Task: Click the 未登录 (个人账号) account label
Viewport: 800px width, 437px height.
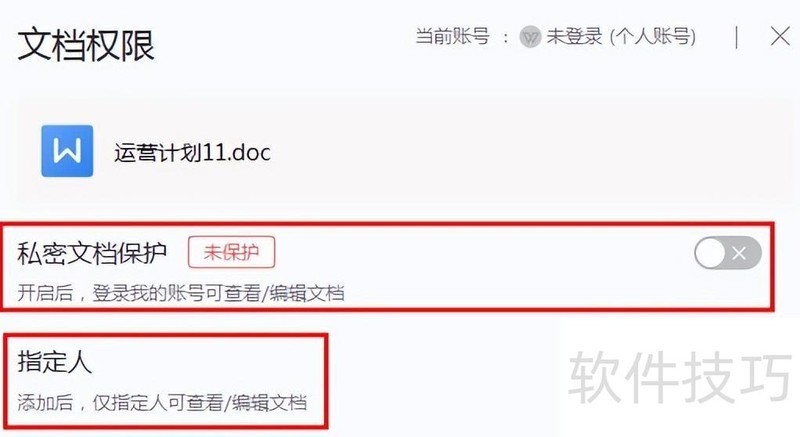Action: pyautogui.click(x=621, y=37)
